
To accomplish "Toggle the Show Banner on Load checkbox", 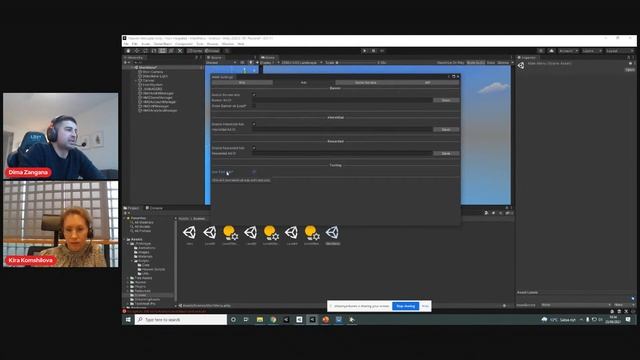I will [x=254, y=106].
